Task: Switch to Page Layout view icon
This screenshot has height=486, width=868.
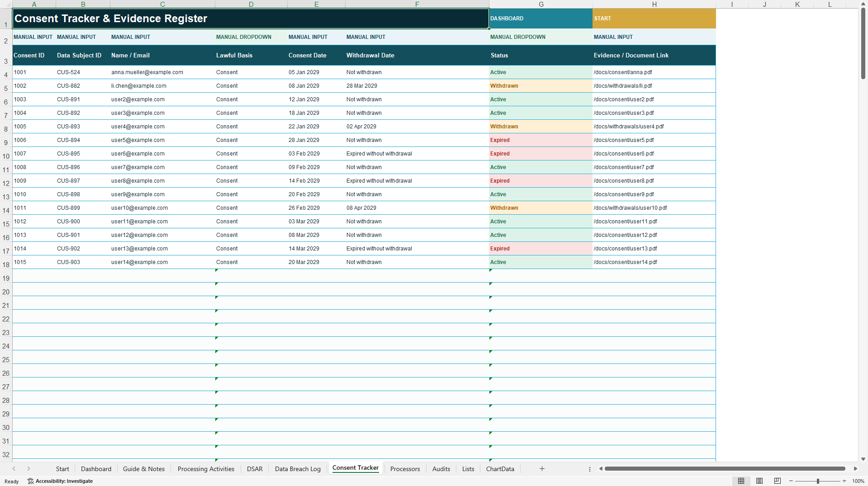Action: click(759, 481)
